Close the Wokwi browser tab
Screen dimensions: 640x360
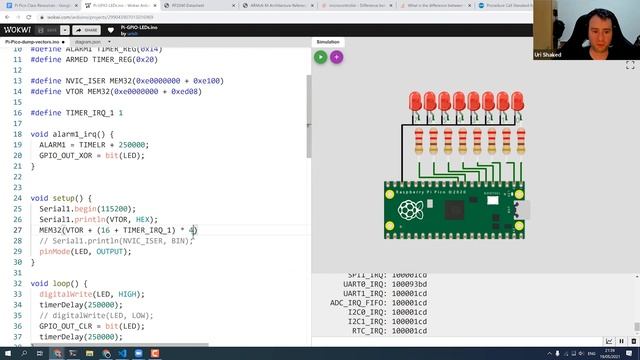[155, 6]
